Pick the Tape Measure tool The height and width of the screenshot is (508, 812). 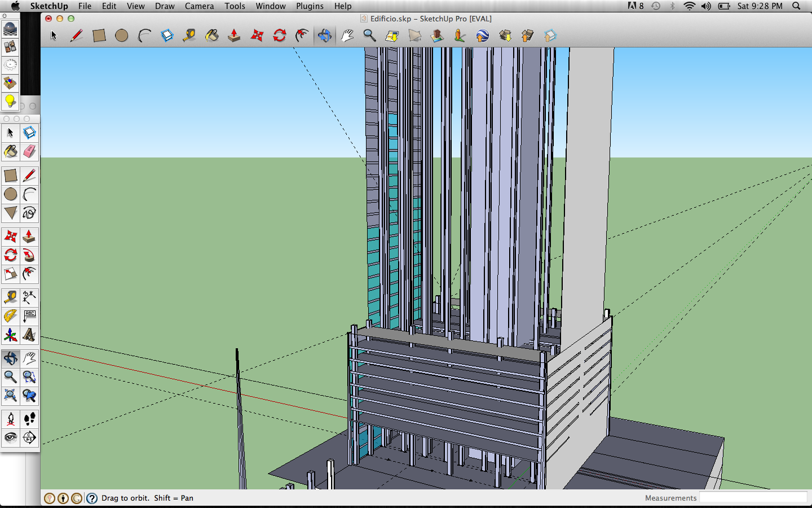pos(10,297)
